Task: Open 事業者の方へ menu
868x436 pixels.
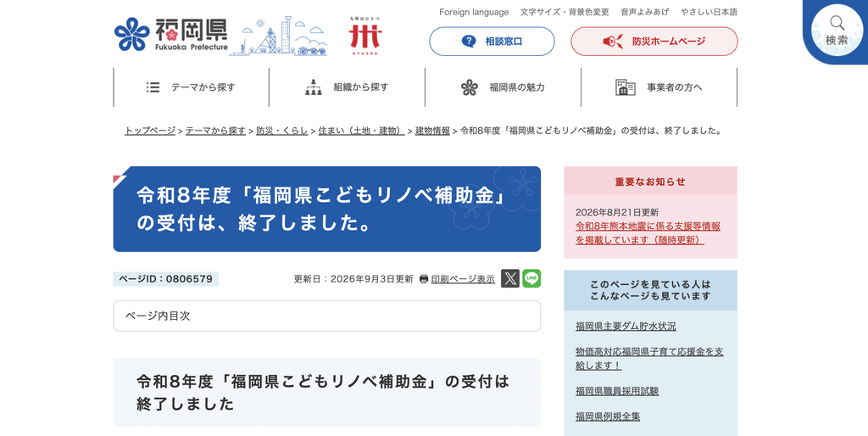Action: [x=659, y=87]
